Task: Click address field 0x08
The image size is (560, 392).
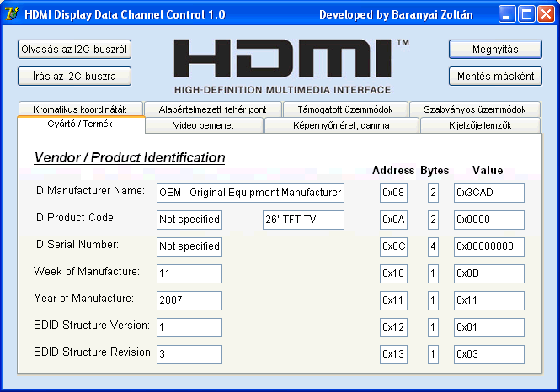Action: pos(393,193)
